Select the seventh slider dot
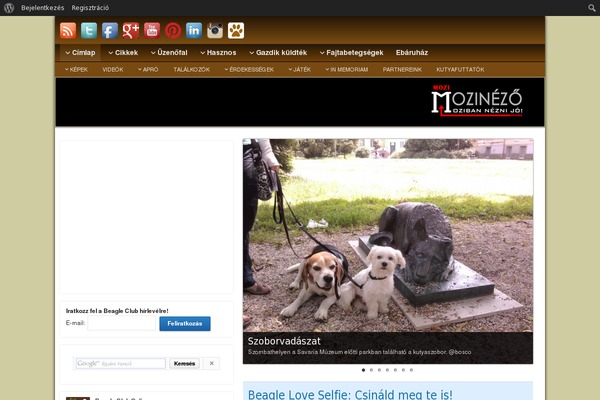Image resolution: width=600 pixels, height=400 pixels. coord(411,370)
